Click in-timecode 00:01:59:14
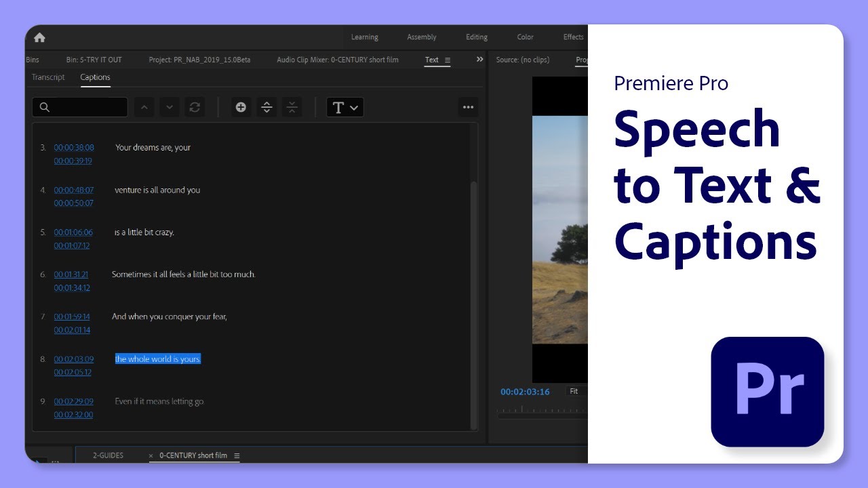Image resolution: width=868 pixels, height=488 pixels. (72, 317)
